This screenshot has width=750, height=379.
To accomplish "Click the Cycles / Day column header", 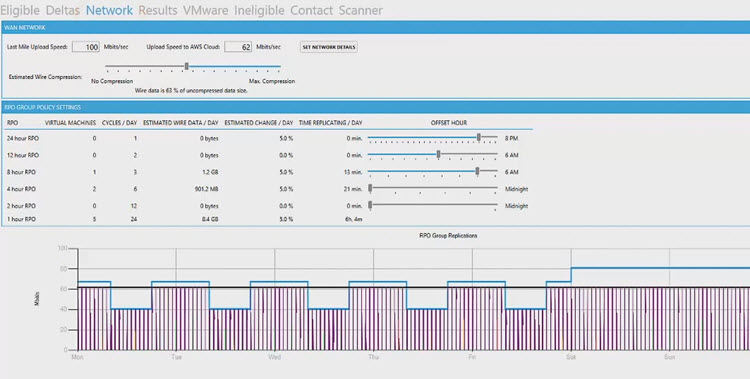I will pos(120,123).
